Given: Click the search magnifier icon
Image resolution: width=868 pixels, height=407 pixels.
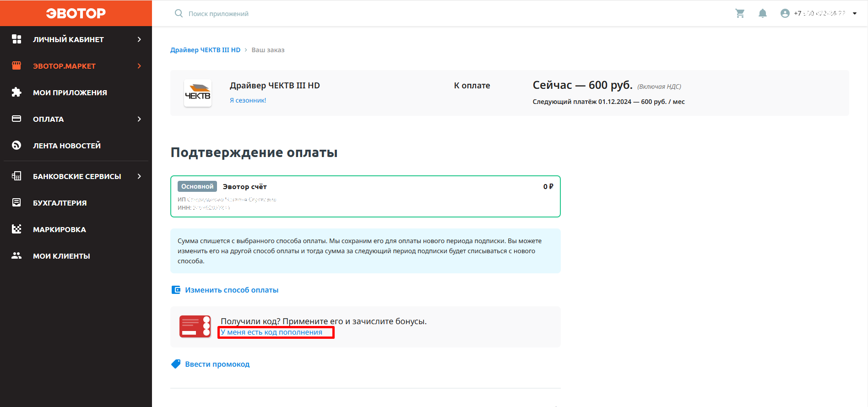Looking at the screenshot, I should point(179,13).
